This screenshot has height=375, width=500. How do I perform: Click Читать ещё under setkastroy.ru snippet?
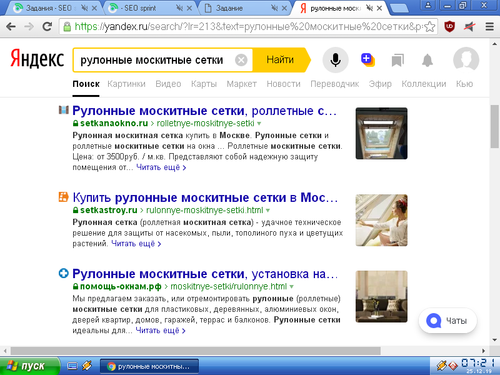[136, 244]
